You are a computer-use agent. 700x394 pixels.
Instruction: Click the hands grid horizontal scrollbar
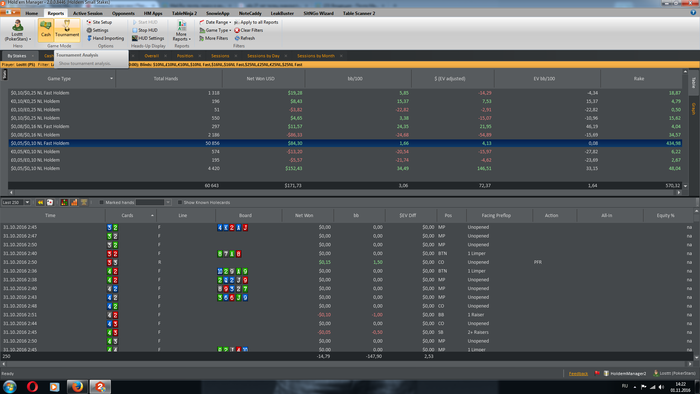348,364
